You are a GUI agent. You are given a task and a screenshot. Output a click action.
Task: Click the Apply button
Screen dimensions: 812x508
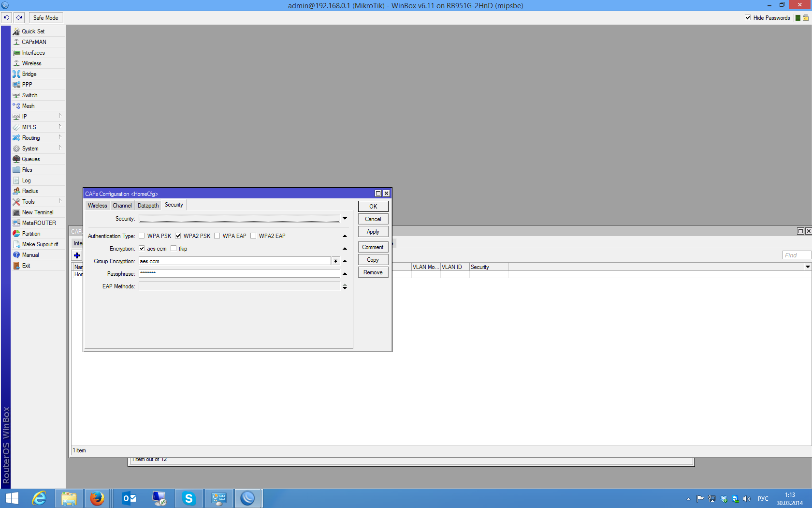(x=373, y=232)
